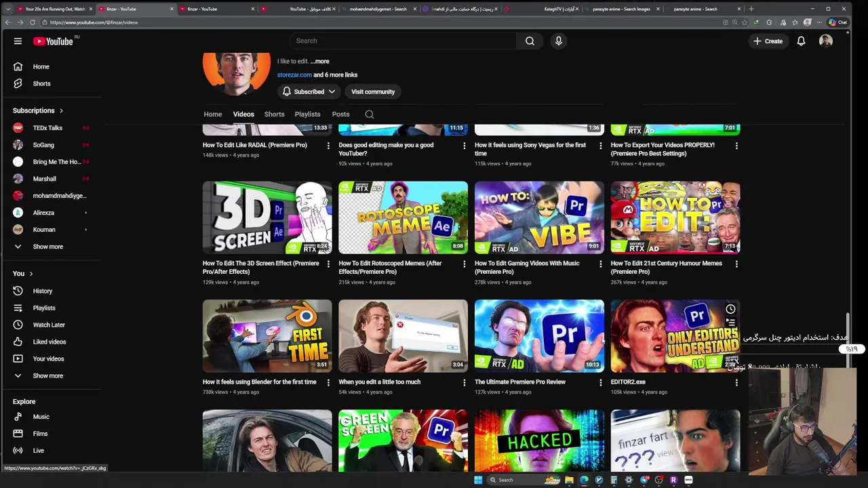Open Blender First Time video thumbnail
The image size is (868, 488).
click(267, 336)
